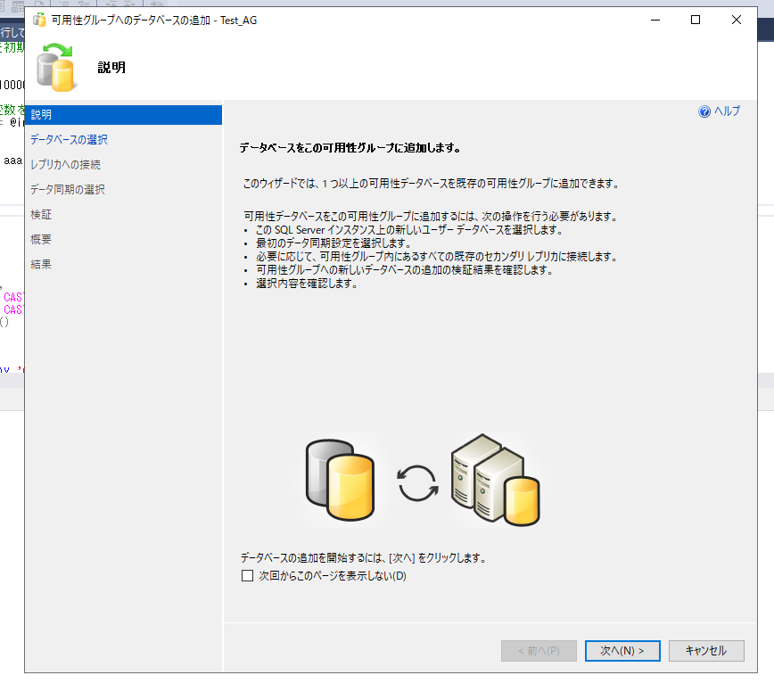The width and height of the screenshot is (774, 700).
Task: Click window title 可用性グループへのデータベースの追加 - Test_AG
Action: click(154, 21)
